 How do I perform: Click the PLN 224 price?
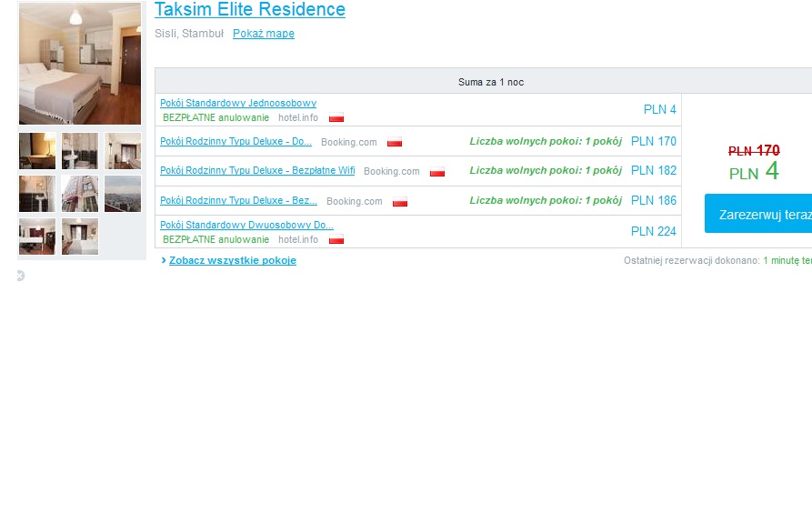coord(654,232)
